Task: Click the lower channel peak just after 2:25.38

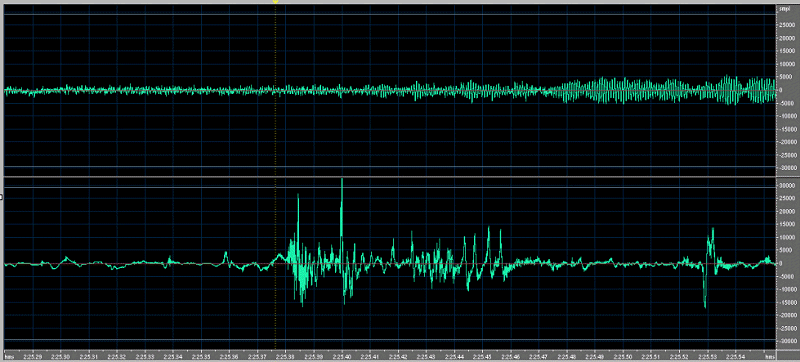Action: [x=298, y=196]
